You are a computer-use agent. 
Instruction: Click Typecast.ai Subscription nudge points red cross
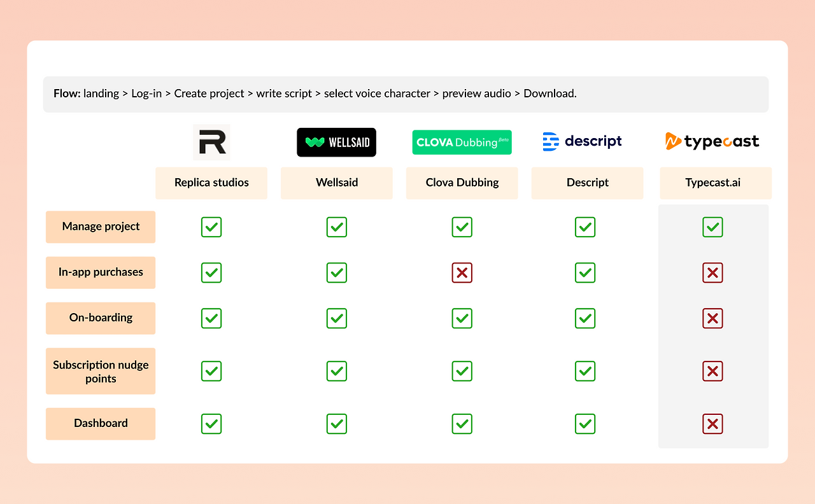point(712,371)
